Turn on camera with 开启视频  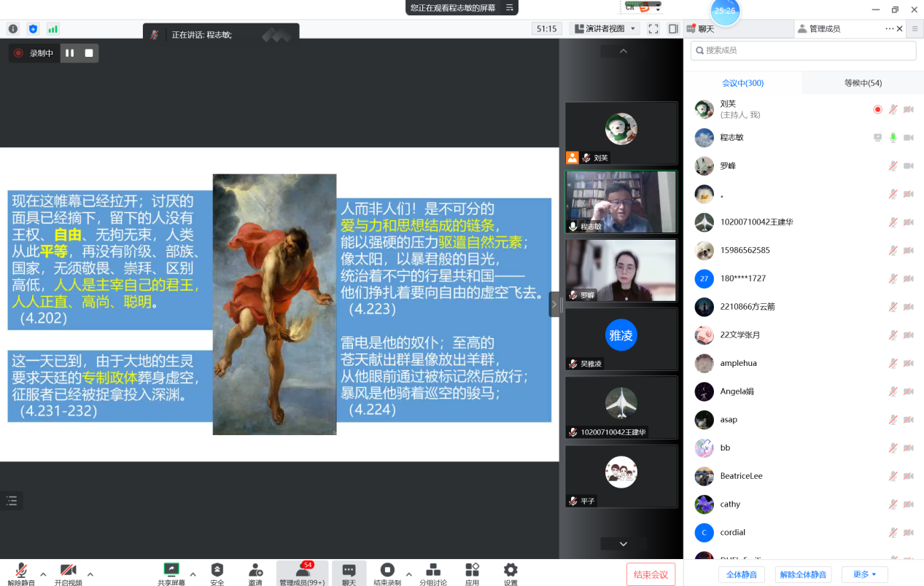click(x=68, y=573)
